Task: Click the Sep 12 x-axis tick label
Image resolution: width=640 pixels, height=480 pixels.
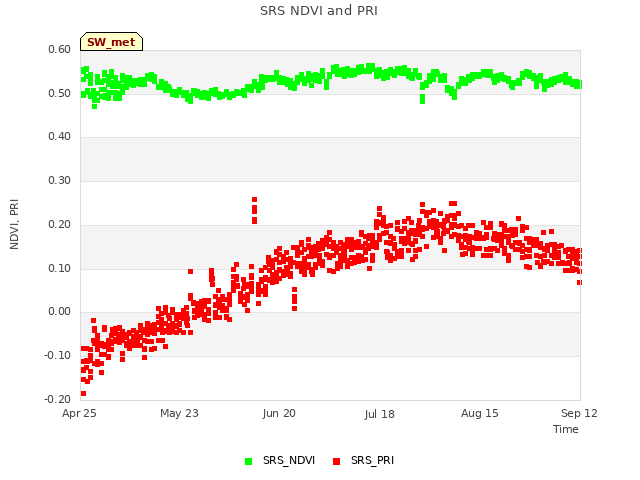Action: 579,413
